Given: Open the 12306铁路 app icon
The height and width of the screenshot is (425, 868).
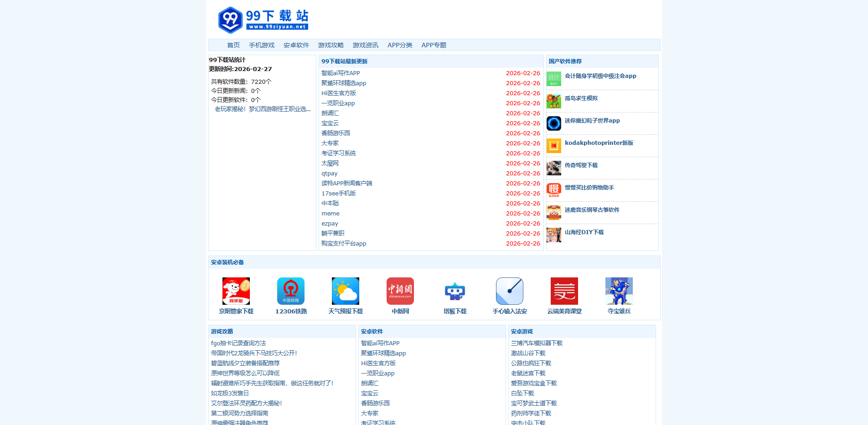Looking at the screenshot, I should (x=290, y=291).
